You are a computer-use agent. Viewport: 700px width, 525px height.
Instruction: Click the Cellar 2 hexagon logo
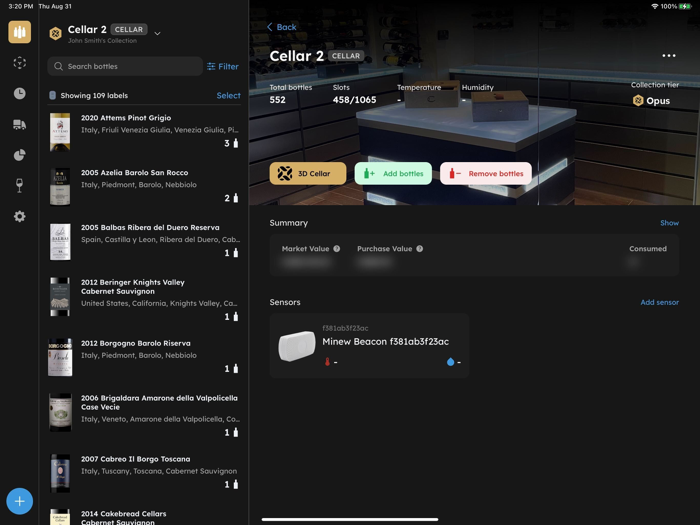coord(55,33)
